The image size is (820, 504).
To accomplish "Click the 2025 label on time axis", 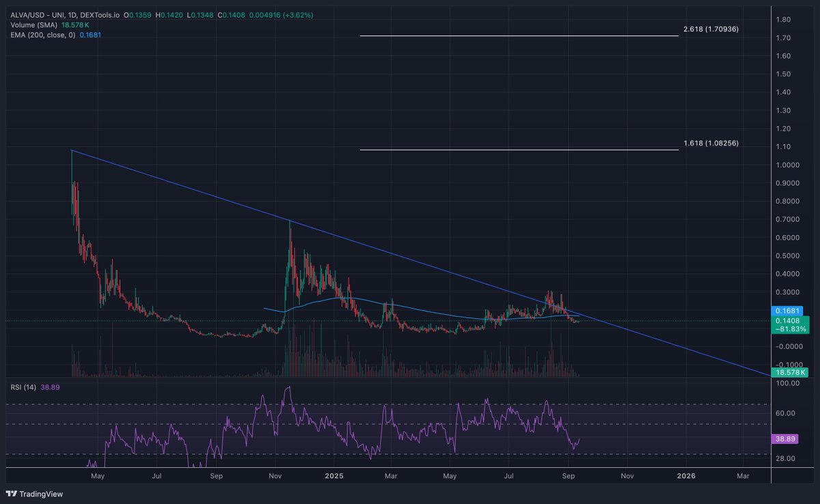I will [334, 475].
